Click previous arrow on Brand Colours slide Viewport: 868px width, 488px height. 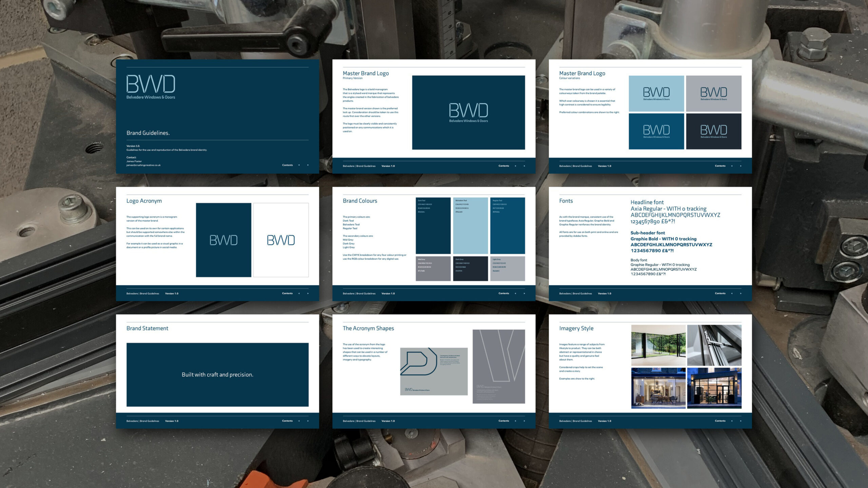[515, 293]
